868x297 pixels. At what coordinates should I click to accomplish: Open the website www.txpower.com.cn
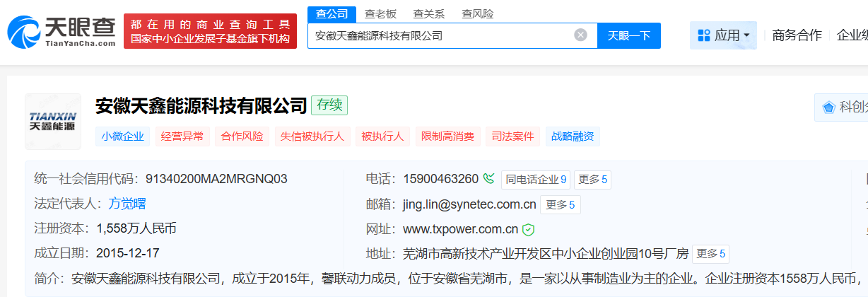(461, 229)
